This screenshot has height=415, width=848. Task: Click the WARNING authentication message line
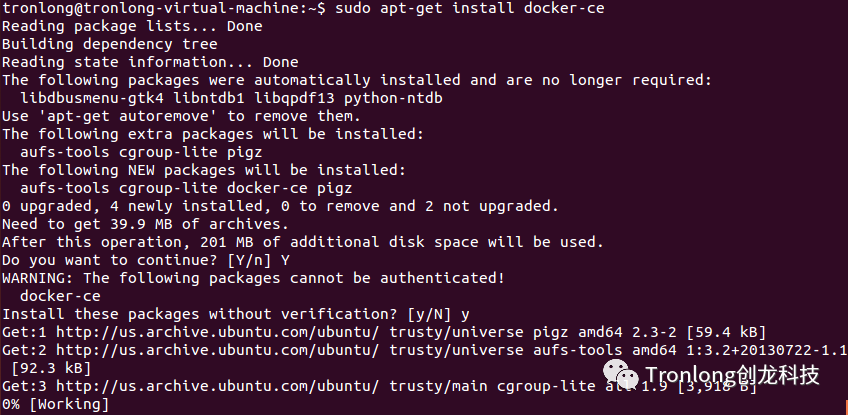click(x=253, y=278)
